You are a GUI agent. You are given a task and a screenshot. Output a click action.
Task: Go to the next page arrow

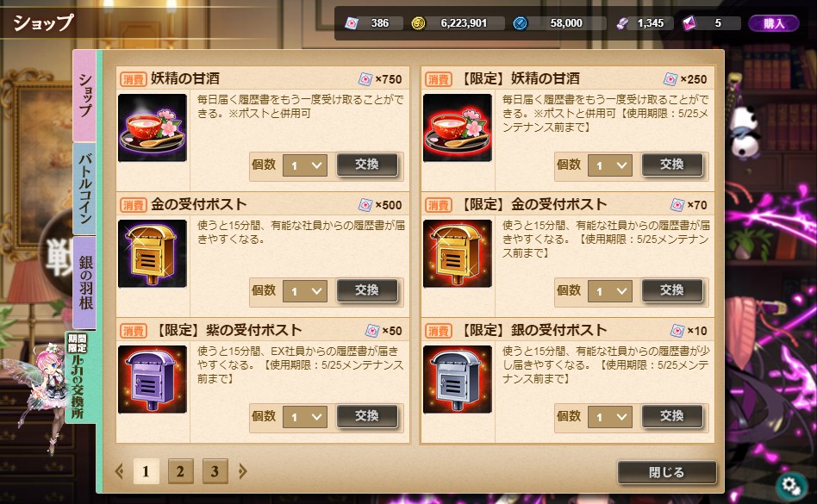(242, 472)
